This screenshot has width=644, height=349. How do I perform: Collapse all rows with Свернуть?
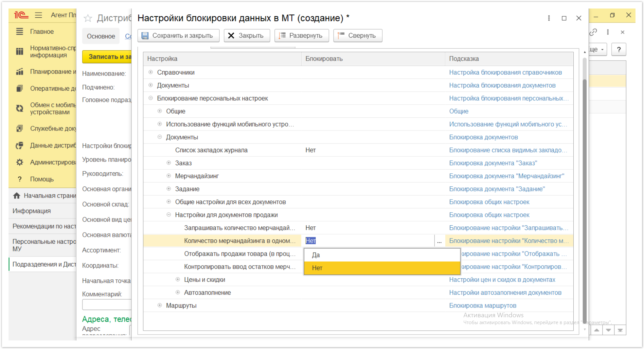coord(357,36)
